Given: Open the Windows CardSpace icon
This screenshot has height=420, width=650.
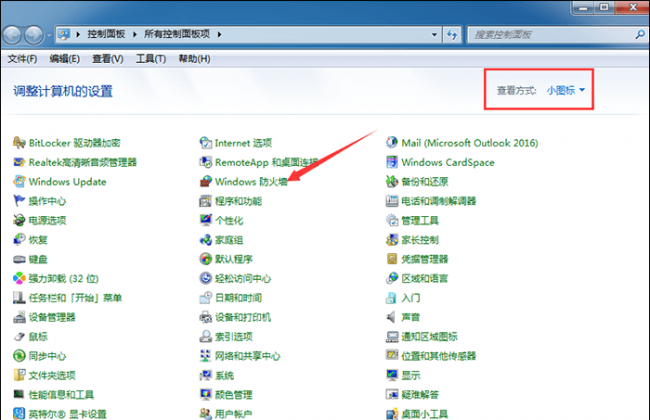Looking at the screenshot, I should pos(392,162).
